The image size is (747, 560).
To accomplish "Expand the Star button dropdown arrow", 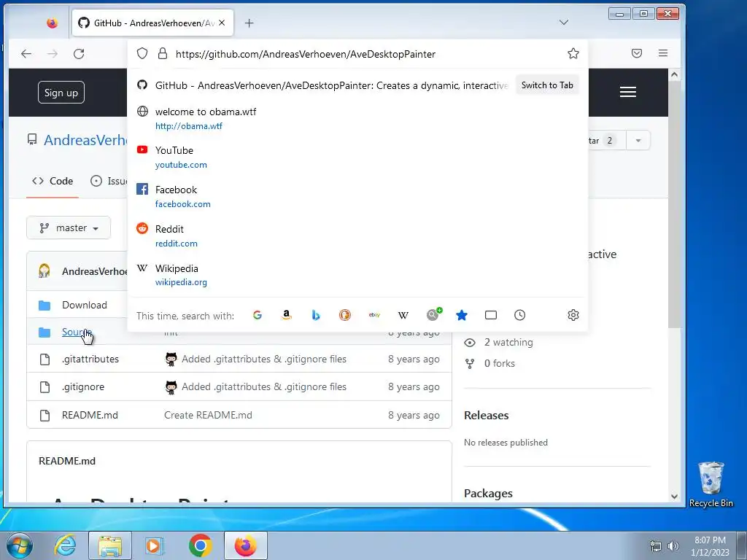I will 638,141.
